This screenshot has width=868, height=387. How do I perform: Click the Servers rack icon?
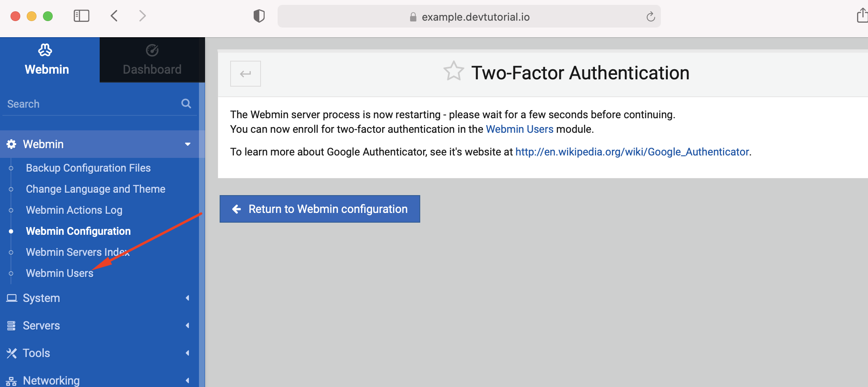[11, 325]
